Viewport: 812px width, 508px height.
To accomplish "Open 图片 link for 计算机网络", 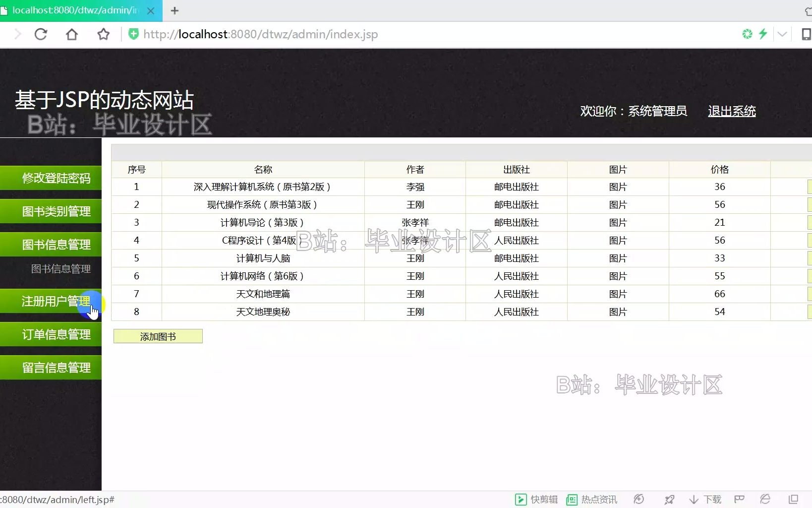I will pyautogui.click(x=618, y=276).
